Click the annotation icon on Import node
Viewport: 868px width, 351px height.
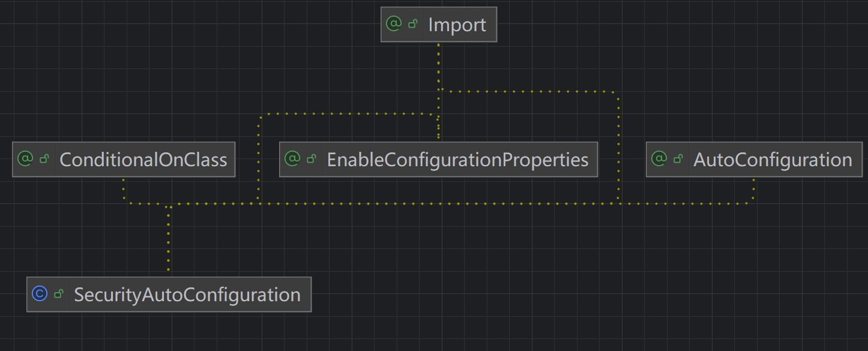pyautogui.click(x=394, y=24)
